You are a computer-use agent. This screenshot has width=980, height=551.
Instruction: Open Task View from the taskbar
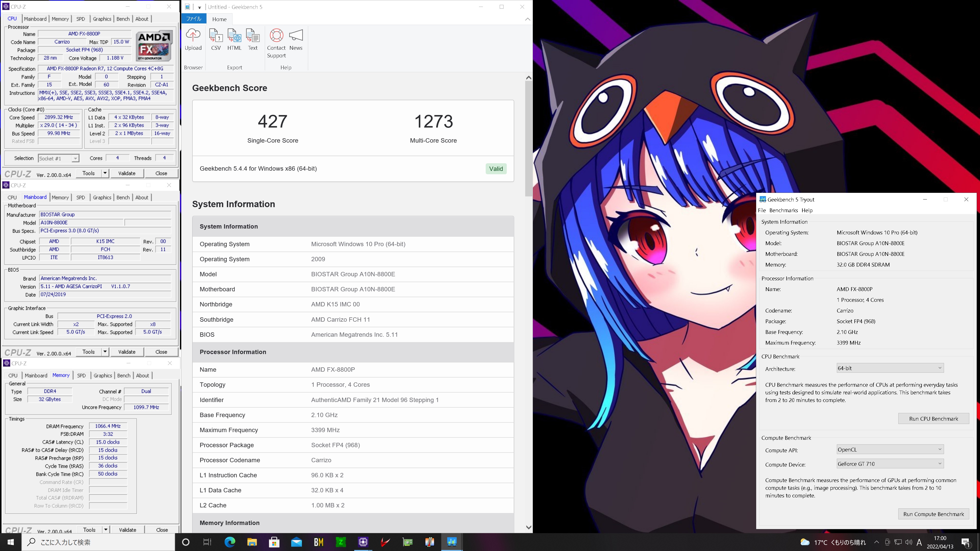pyautogui.click(x=207, y=542)
